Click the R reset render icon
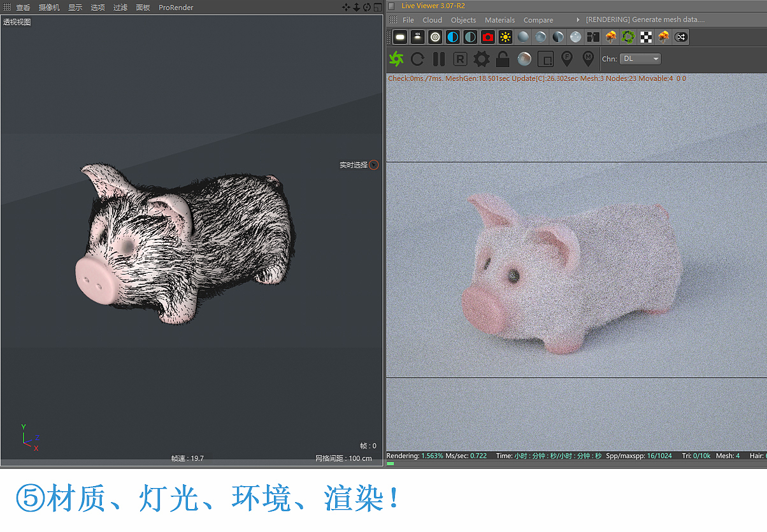 pos(459,59)
